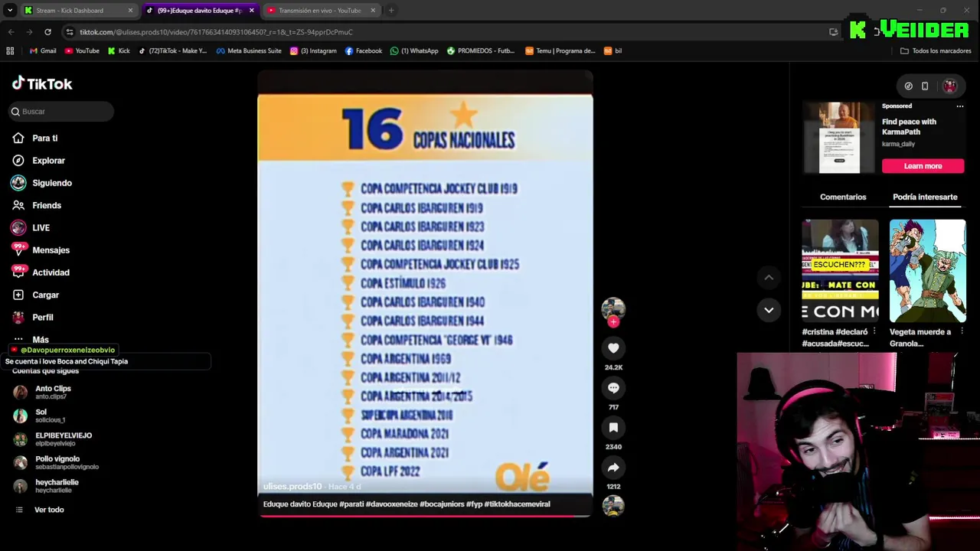The height and width of the screenshot is (551, 980).
Task: Open Kick bookmark
Action: click(x=119, y=51)
